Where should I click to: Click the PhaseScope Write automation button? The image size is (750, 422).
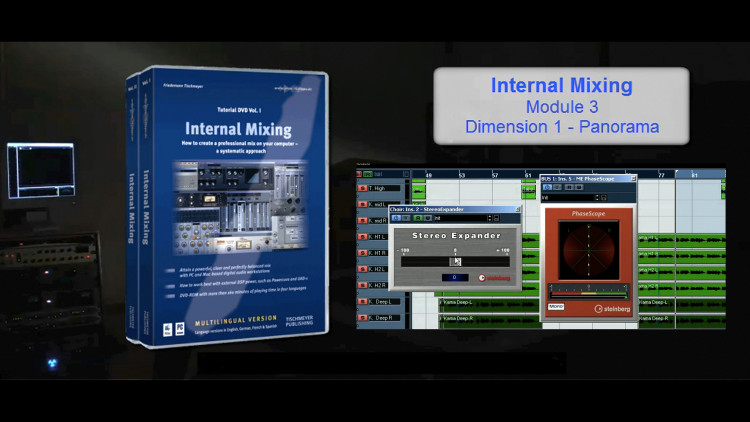click(x=578, y=188)
